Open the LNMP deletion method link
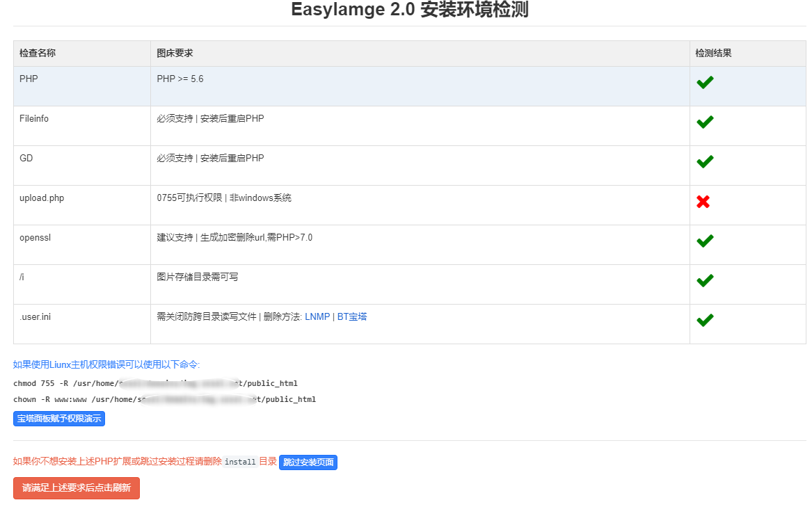This screenshot has height=507, width=812. (317, 316)
